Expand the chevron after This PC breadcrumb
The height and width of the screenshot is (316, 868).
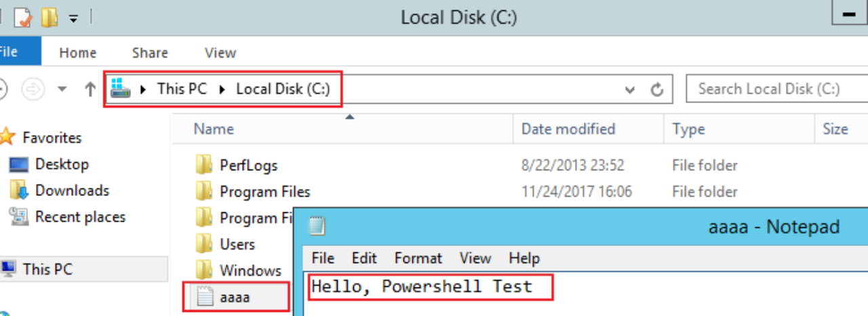[x=222, y=89]
